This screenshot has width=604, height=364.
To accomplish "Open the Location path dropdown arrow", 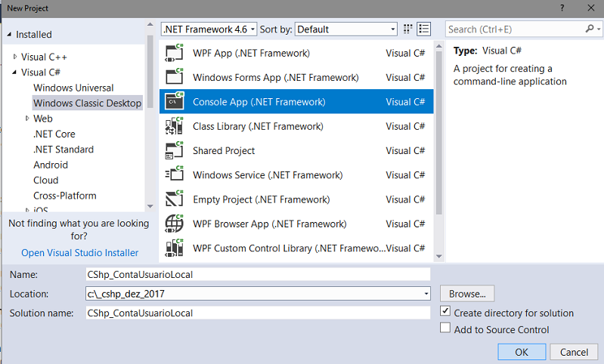I will click(426, 294).
